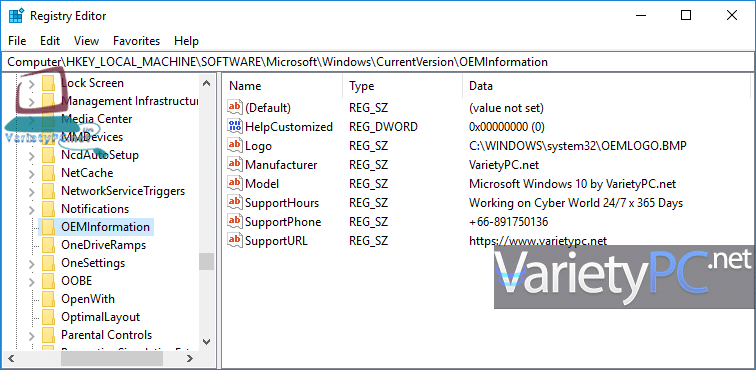
Task: Click the registry path address bar
Action: 378,62
